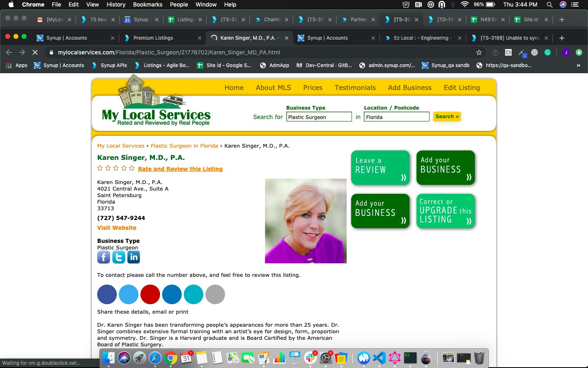The height and width of the screenshot is (368, 588).
Task: Click the Facebook share icon
Action: tap(104, 257)
